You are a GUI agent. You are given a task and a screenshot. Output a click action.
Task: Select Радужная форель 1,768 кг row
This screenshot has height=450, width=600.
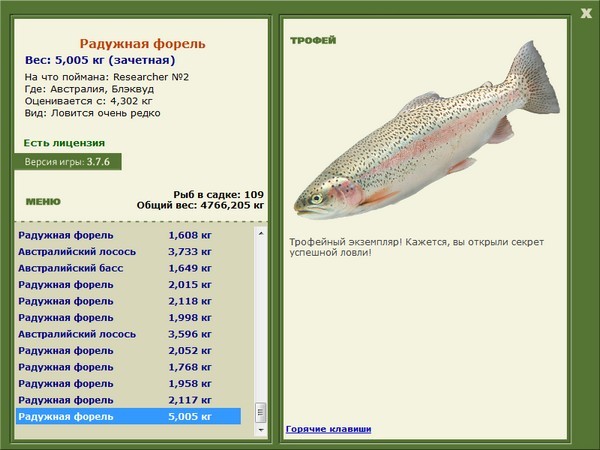click(129, 367)
